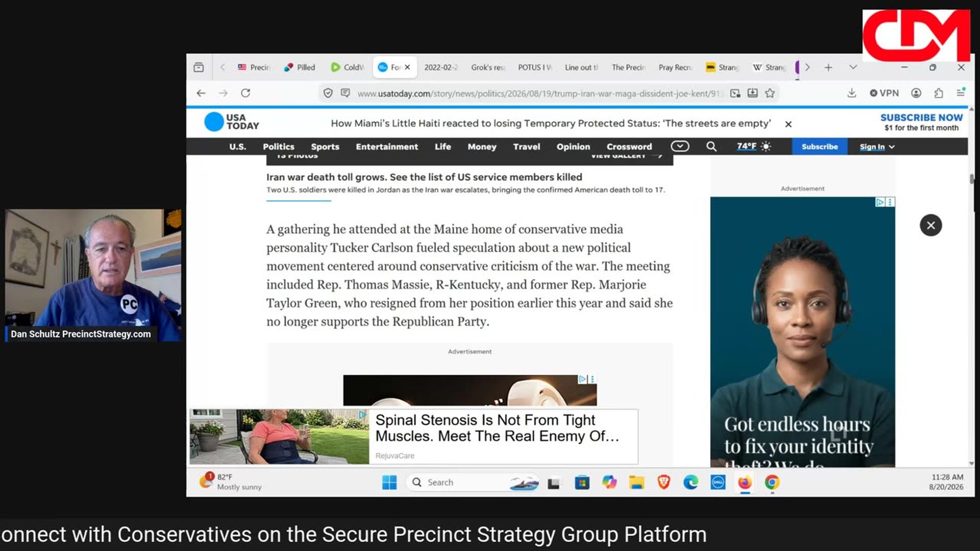Viewport: 980px width, 551px height.
Task: Open the Money section
Action: point(482,147)
